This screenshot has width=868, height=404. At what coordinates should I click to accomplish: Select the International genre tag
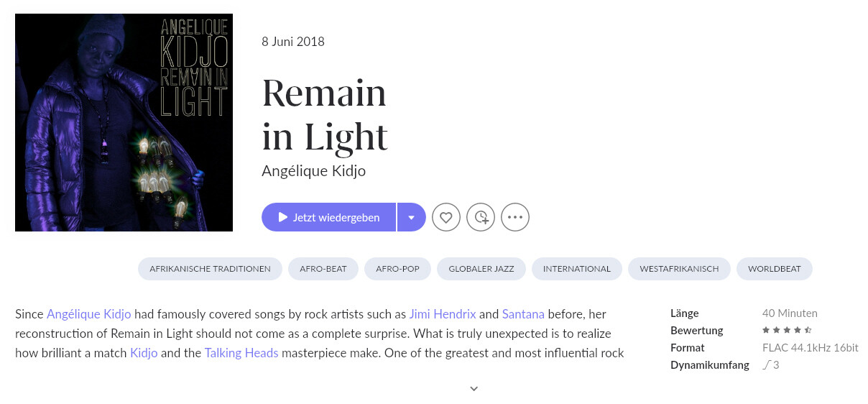tap(576, 269)
